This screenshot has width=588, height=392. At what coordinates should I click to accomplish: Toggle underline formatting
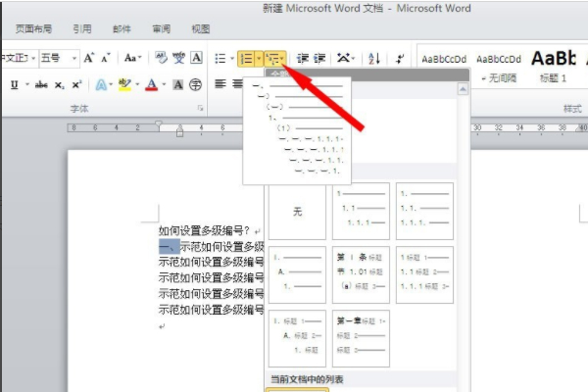click(x=15, y=85)
